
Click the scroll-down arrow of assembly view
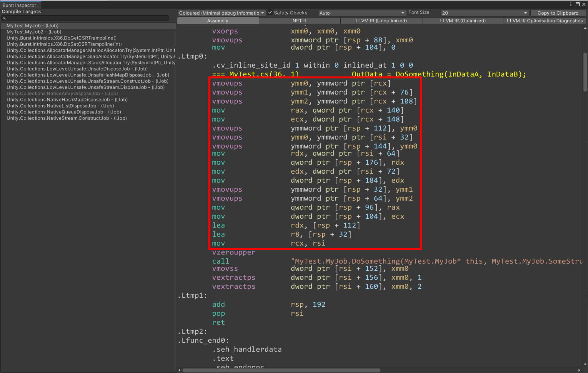pos(585,364)
